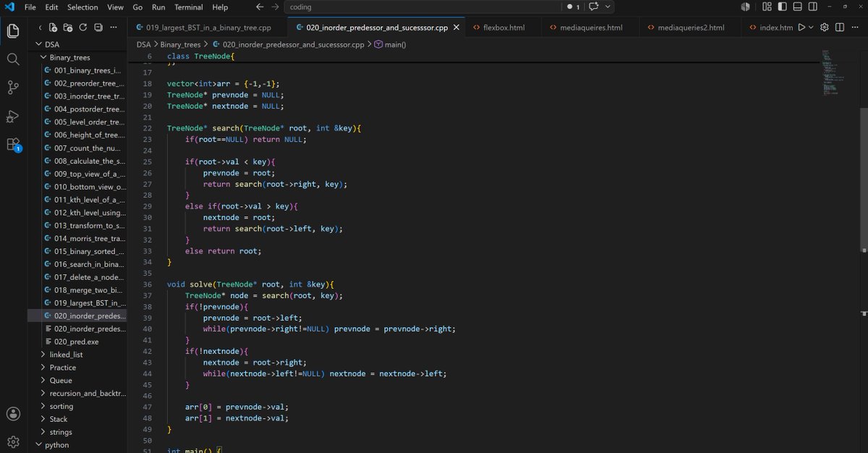
Task: Open the Run and Debug view
Action: 13,116
